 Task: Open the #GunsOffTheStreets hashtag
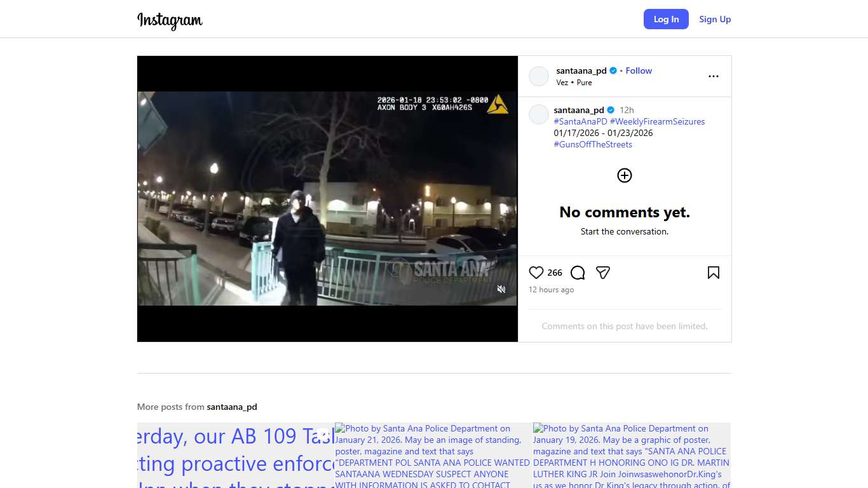click(x=593, y=144)
